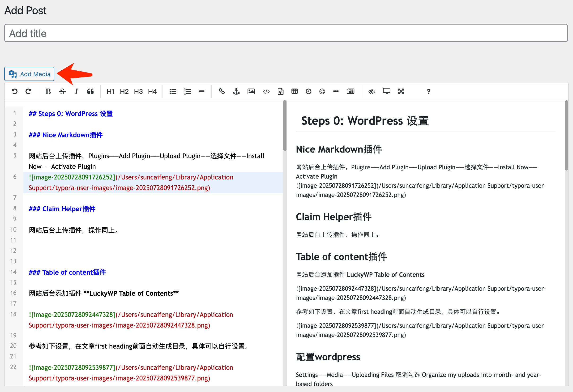Toggle fullscreen editor mode

pyautogui.click(x=401, y=91)
